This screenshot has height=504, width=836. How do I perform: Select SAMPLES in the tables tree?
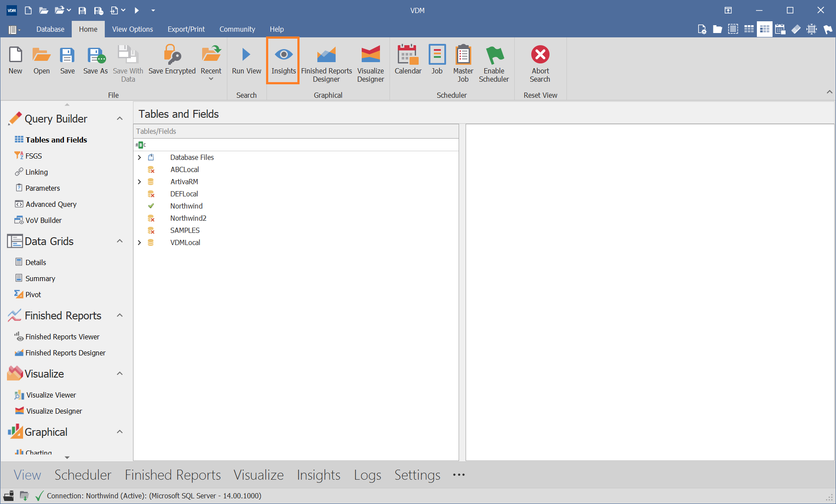click(185, 230)
